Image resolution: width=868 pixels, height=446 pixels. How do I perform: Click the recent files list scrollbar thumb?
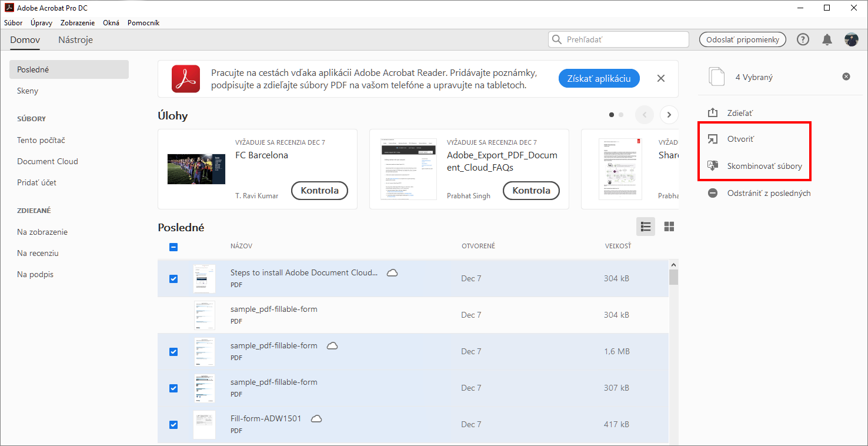click(x=673, y=278)
